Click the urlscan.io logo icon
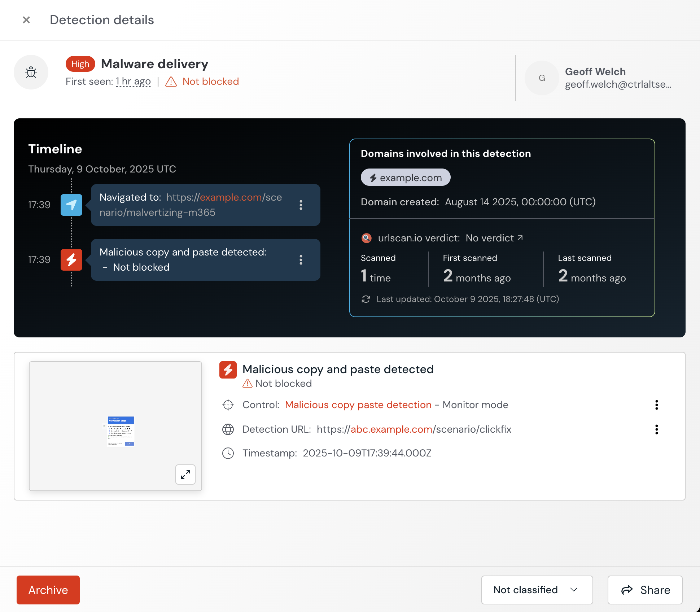The width and height of the screenshot is (700, 612). click(366, 238)
